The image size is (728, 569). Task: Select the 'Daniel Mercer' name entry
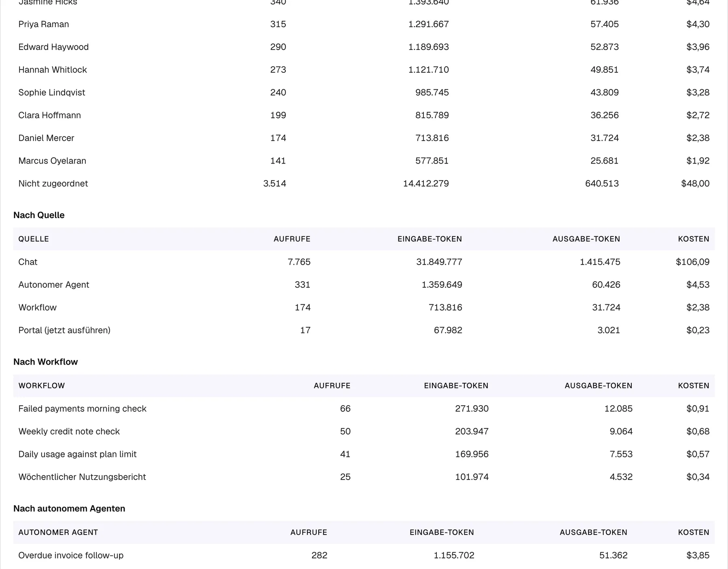[x=46, y=138]
